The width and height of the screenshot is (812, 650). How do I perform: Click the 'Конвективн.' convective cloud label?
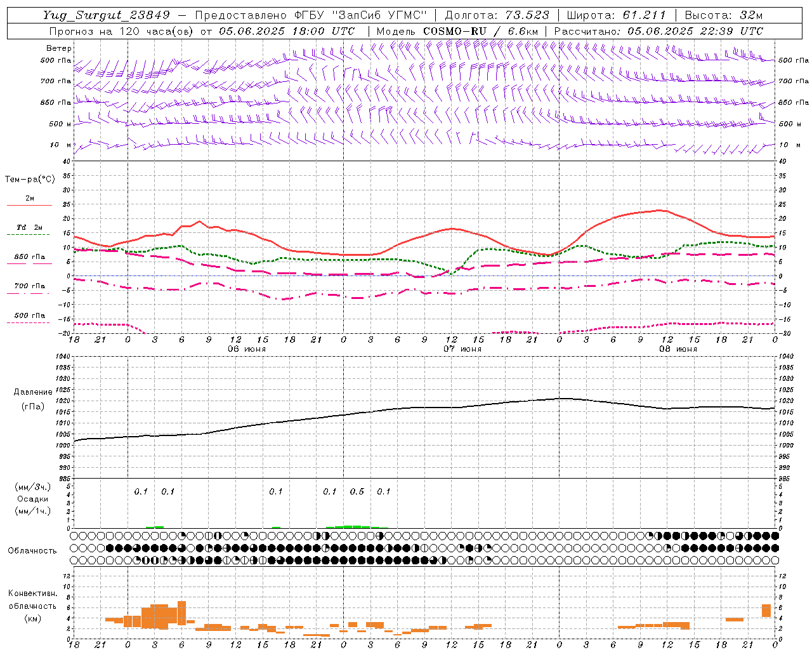coord(33,594)
